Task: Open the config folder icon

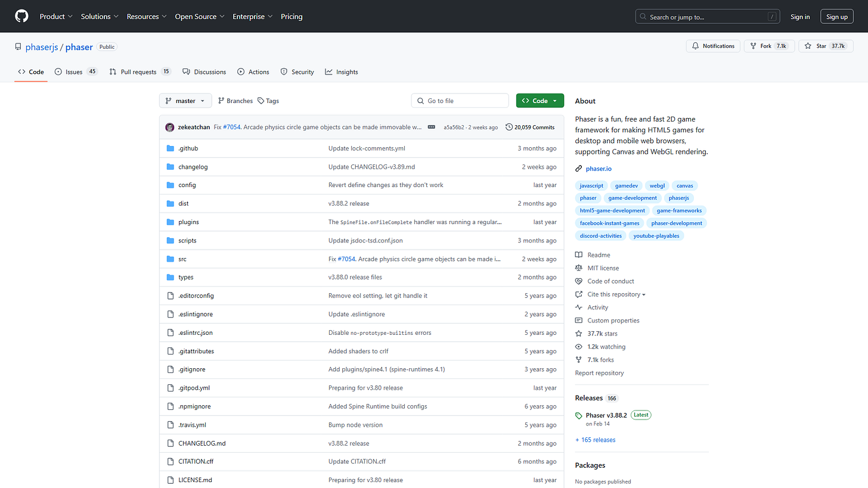Action: tap(170, 185)
